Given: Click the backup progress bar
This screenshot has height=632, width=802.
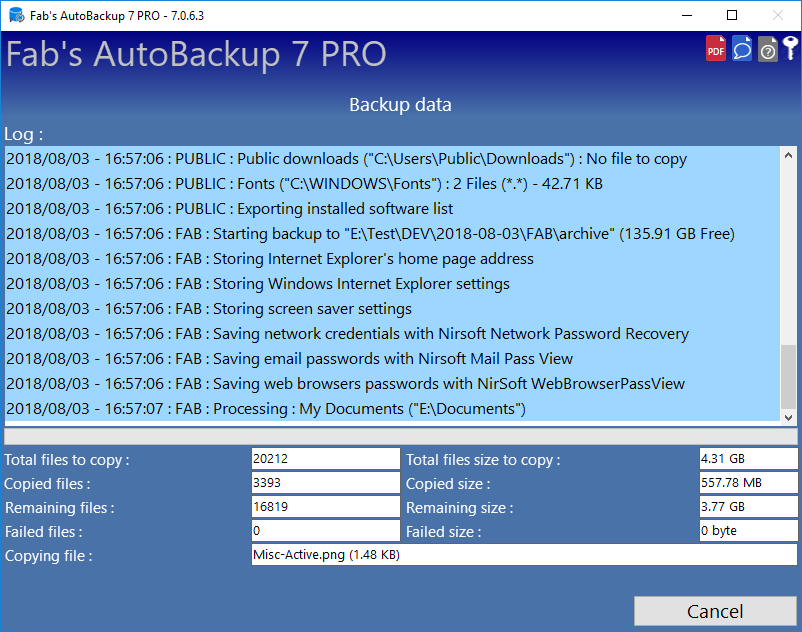Looking at the screenshot, I should [400, 436].
